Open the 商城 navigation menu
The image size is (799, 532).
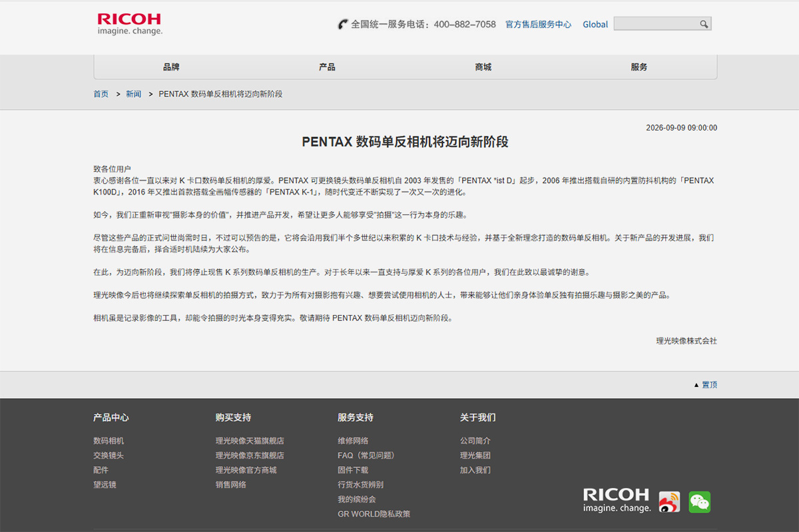[x=483, y=67]
